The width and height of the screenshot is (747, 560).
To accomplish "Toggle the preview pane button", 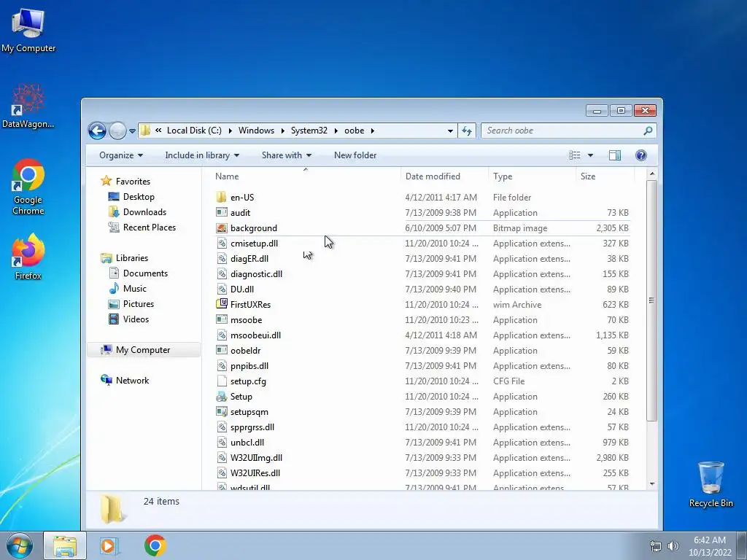I will [x=614, y=155].
